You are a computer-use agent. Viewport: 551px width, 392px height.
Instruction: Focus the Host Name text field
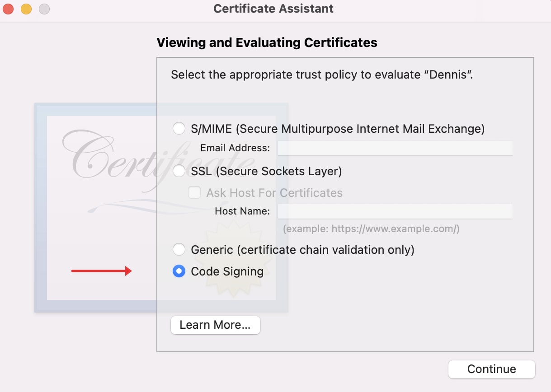pos(395,211)
